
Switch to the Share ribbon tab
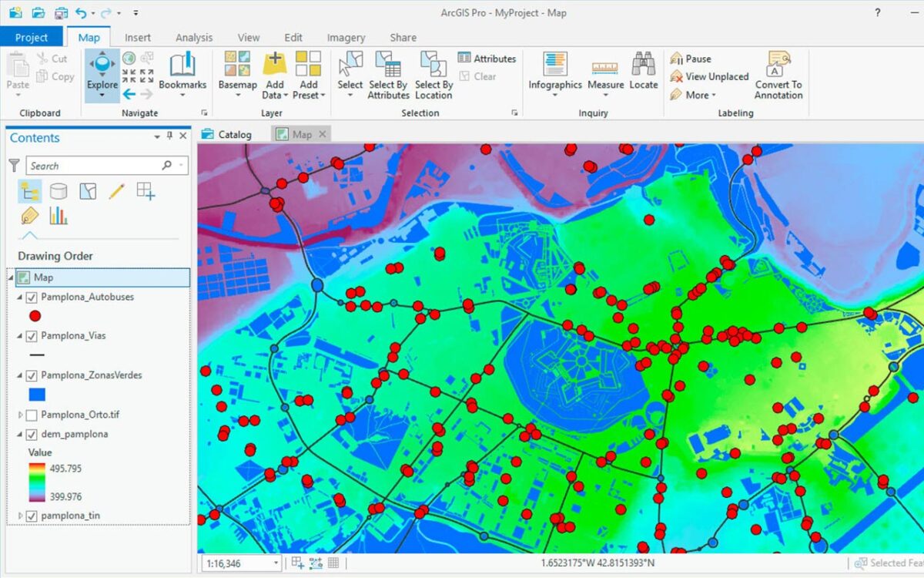coord(403,37)
